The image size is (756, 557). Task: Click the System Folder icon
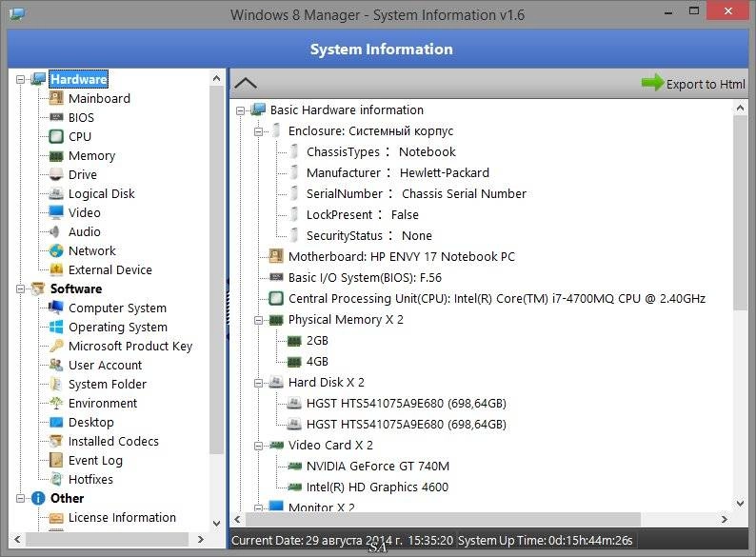pyautogui.click(x=56, y=384)
